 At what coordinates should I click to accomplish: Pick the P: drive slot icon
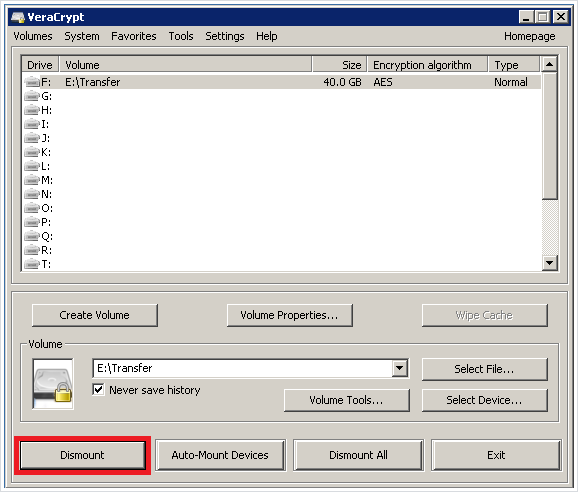point(32,222)
